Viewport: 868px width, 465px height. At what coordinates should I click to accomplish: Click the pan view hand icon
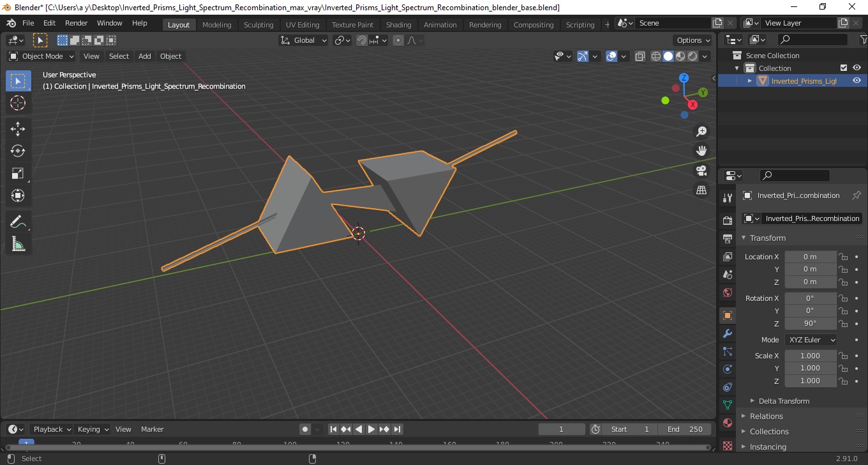pos(701,151)
